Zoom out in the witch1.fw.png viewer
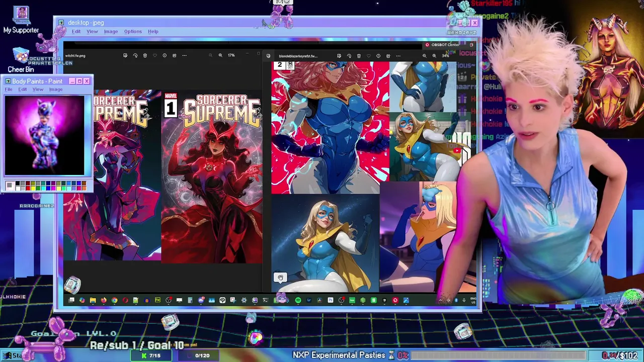The width and height of the screenshot is (644, 362). 210,55
